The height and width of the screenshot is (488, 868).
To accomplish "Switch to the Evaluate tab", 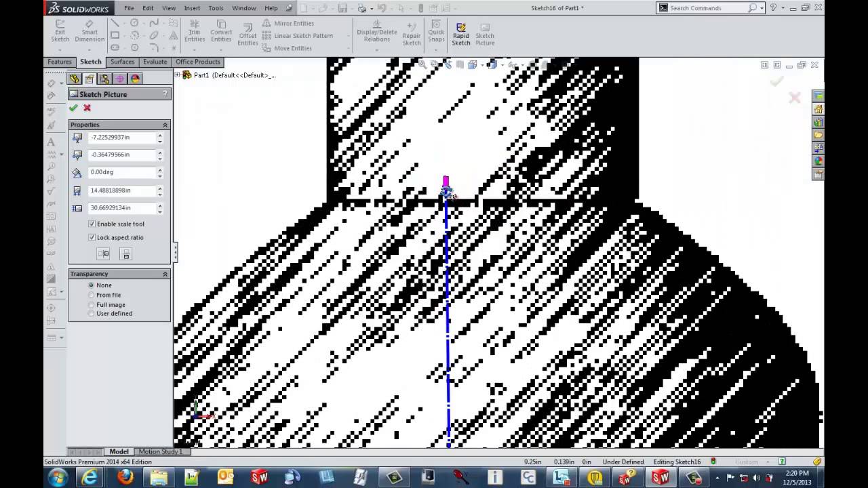I will coord(155,62).
